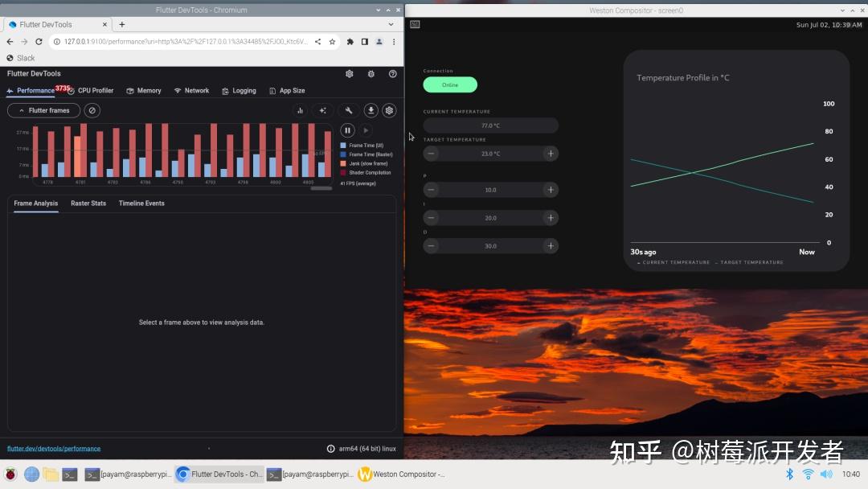Open Chromium's three-dot menu
Screen dimensions: 868x489
click(x=393, y=41)
